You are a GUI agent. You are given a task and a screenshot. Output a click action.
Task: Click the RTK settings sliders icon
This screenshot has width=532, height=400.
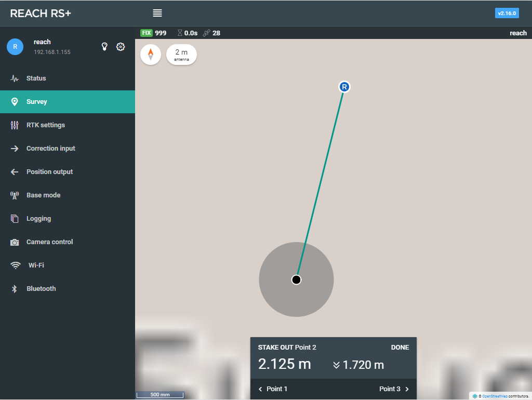pyautogui.click(x=15, y=125)
